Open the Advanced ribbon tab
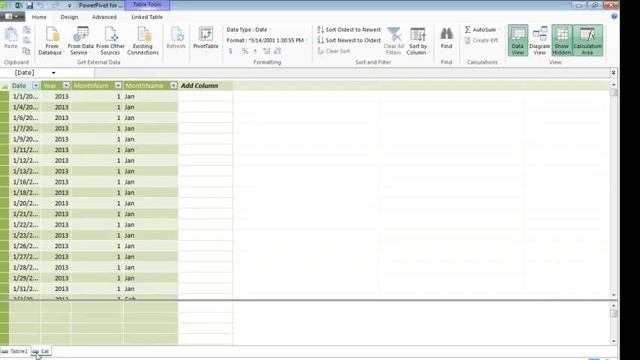 (x=104, y=17)
